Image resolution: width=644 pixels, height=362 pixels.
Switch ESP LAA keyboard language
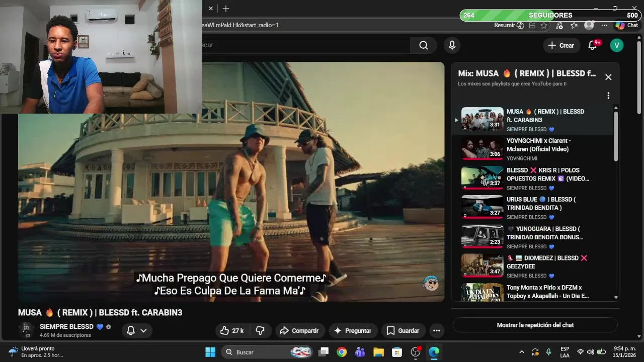tap(565, 352)
